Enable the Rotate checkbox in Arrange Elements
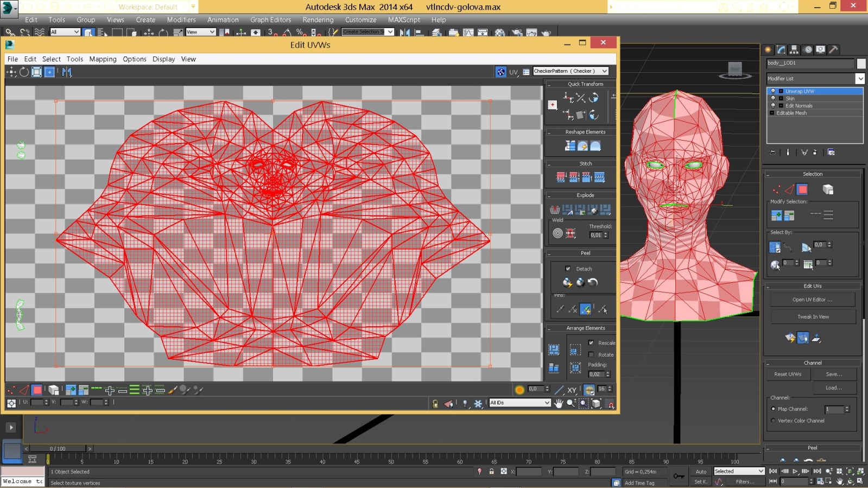868x488 pixels. [x=591, y=354]
